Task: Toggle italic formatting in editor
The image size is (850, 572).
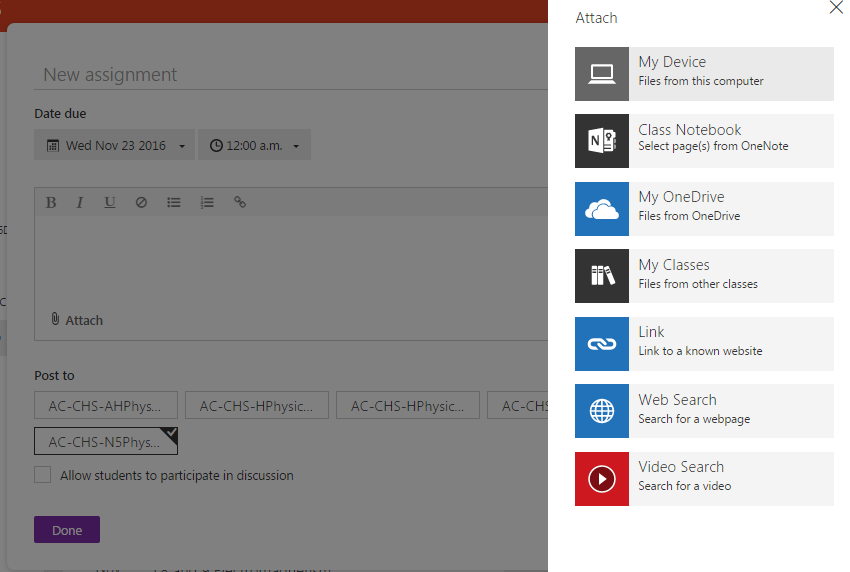Action: (x=80, y=202)
